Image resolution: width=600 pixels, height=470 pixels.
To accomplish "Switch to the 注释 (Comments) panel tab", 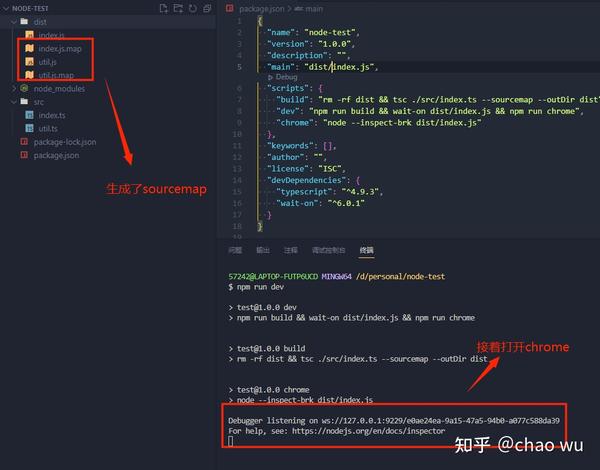I will [290, 250].
